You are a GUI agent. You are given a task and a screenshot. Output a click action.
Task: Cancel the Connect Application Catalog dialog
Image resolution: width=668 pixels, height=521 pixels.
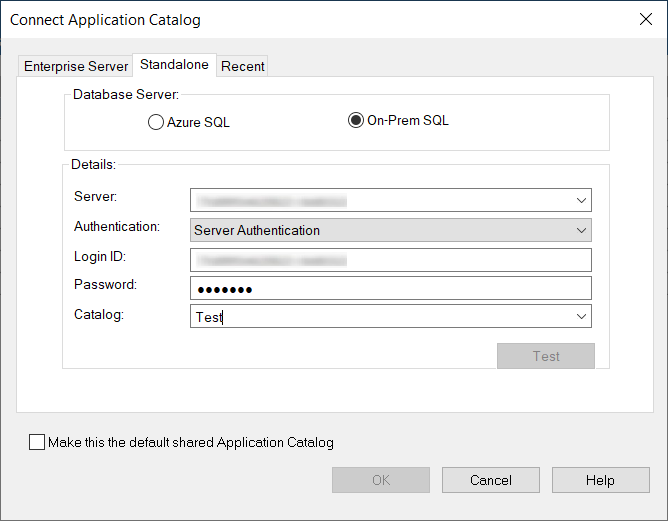pyautogui.click(x=491, y=480)
